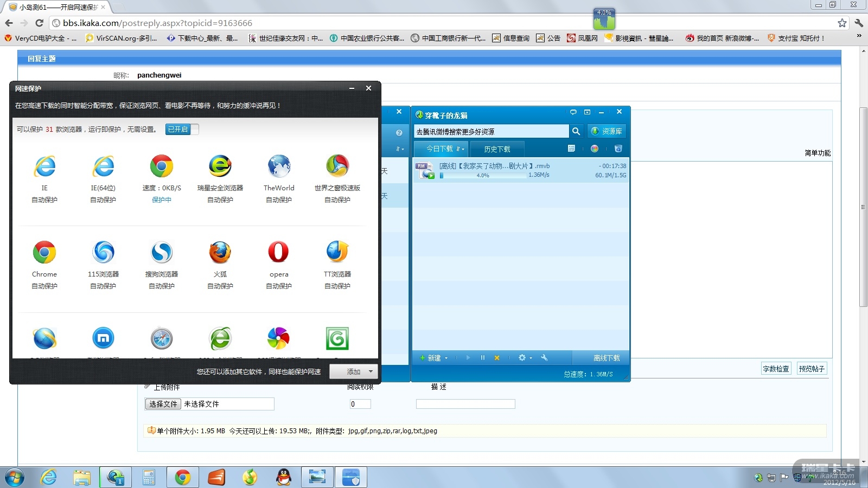Switch to the 历史下载 tab
The width and height of the screenshot is (868, 488).
pos(497,149)
